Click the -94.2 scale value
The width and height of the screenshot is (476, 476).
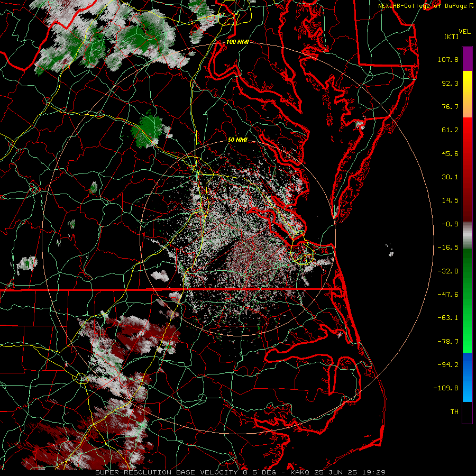[x=448, y=364]
